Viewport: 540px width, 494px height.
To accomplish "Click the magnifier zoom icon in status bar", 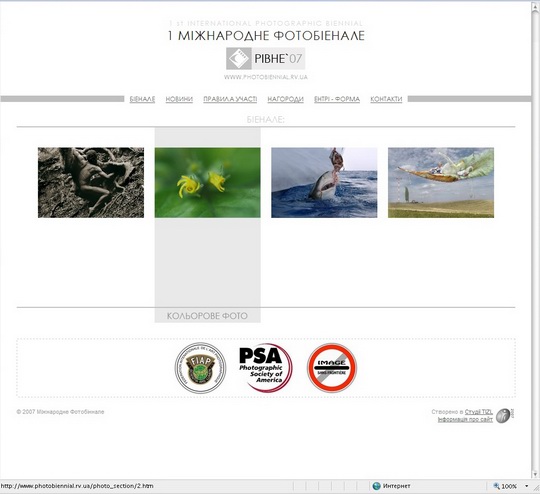I will (496, 486).
